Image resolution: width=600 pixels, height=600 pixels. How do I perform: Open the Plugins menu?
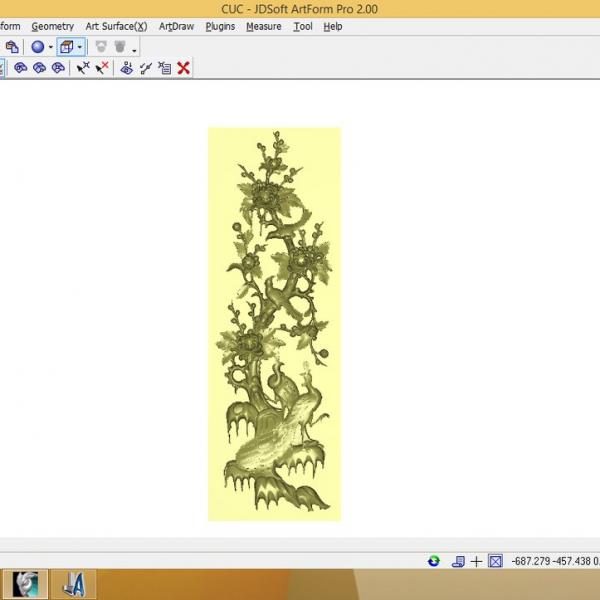(x=220, y=26)
